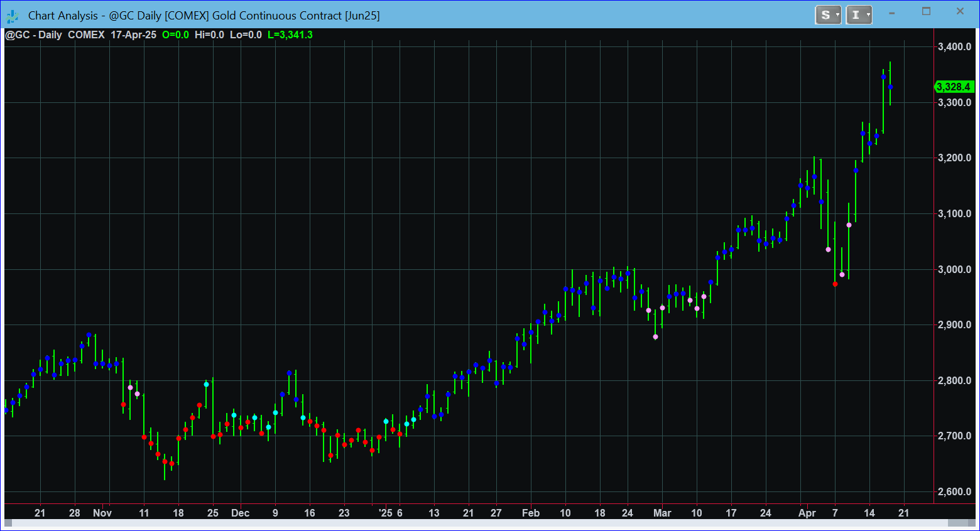Click the 3,200.0 price axis label
This screenshot has width=980, height=531.
[x=954, y=158]
